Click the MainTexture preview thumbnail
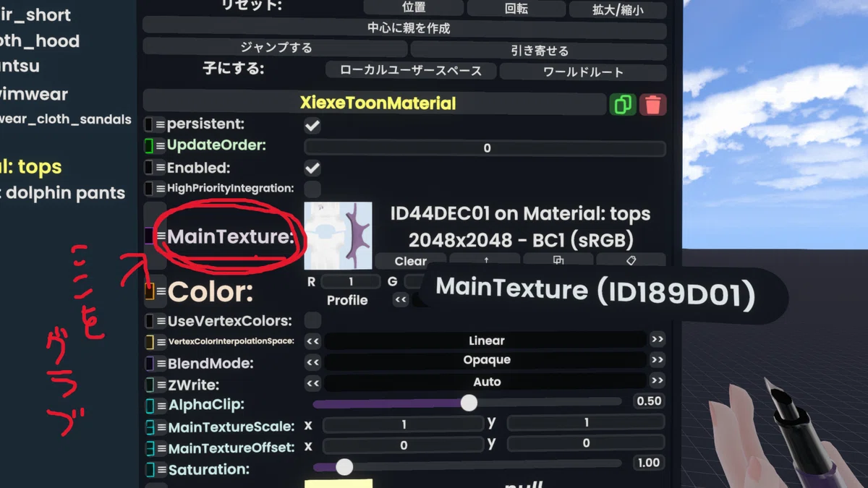 tap(339, 236)
